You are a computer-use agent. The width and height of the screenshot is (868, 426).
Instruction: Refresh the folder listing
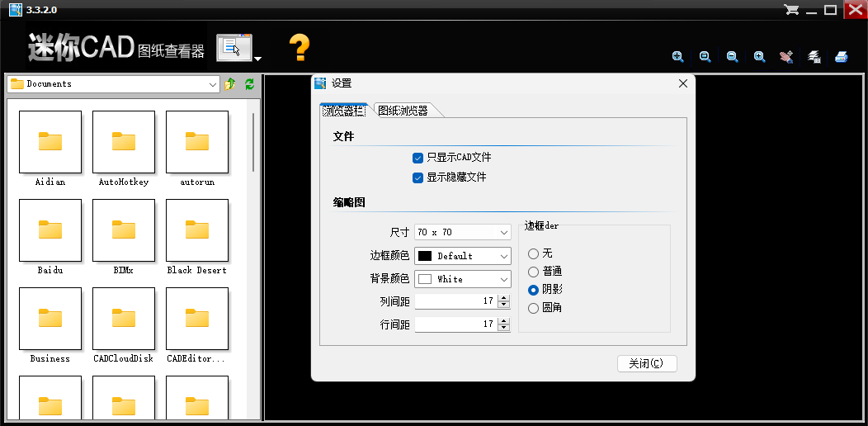tap(250, 84)
